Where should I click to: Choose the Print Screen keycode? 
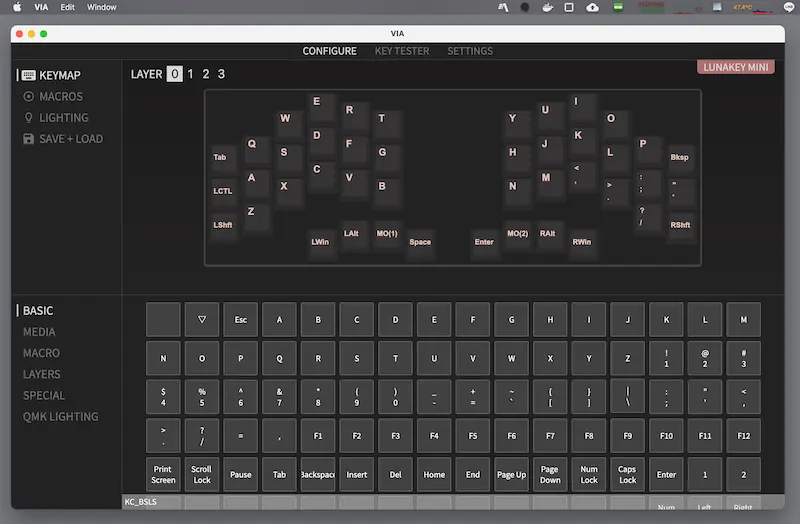(x=163, y=475)
